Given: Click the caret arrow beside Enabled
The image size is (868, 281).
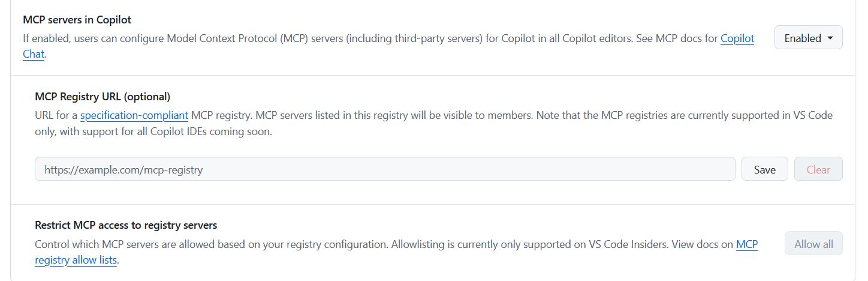Looking at the screenshot, I should pyautogui.click(x=830, y=38).
